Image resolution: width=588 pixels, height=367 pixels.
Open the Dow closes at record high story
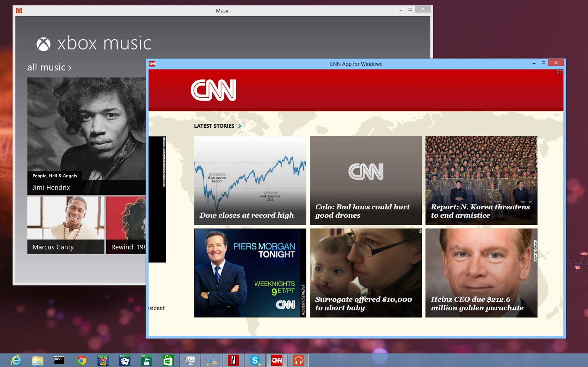[250, 181]
